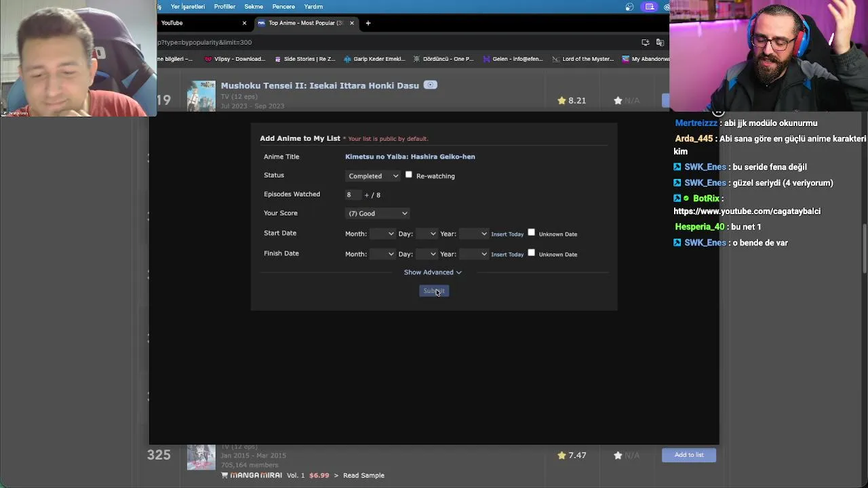Check Unknown Date for Start Date
The height and width of the screenshot is (488, 868).
point(532,232)
